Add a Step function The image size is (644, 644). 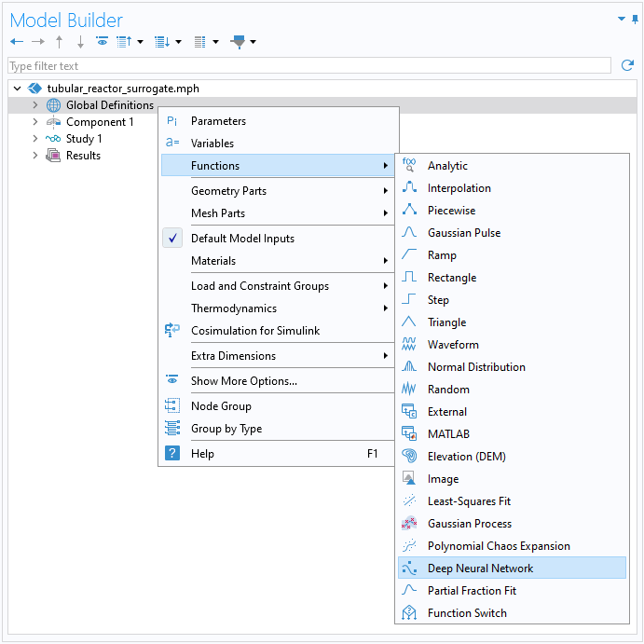[512, 300]
